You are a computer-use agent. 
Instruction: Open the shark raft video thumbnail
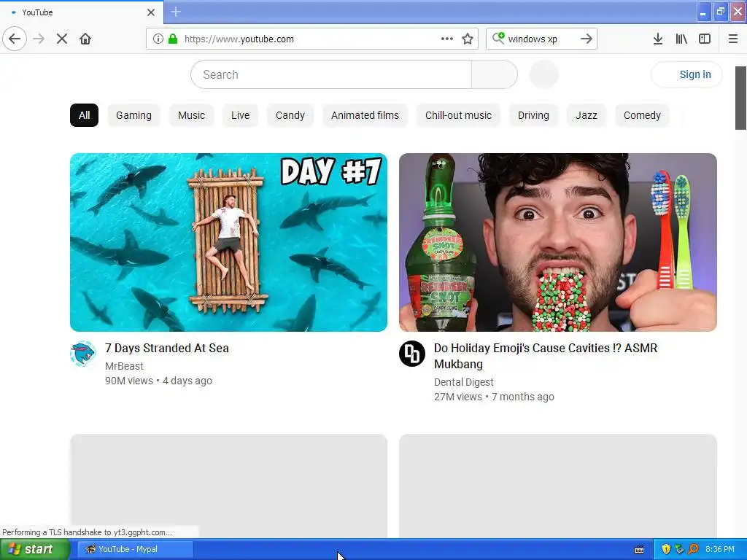click(x=228, y=242)
